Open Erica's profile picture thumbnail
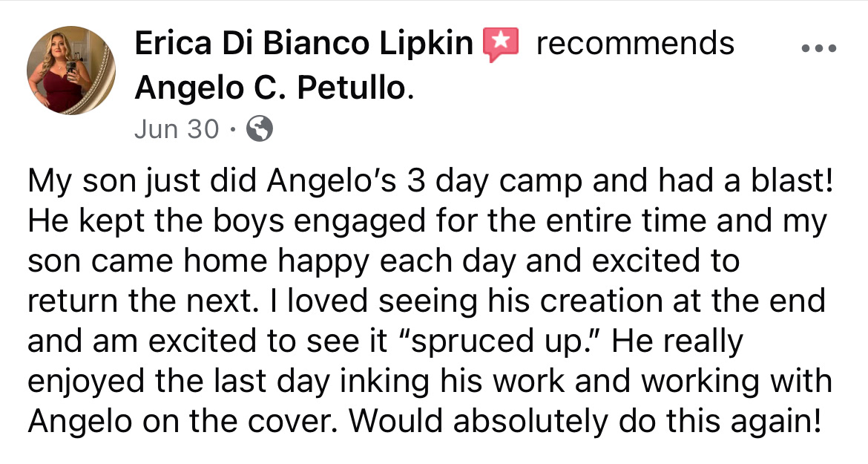Viewport: 868px width, 464px height. (x=71, y=70)
